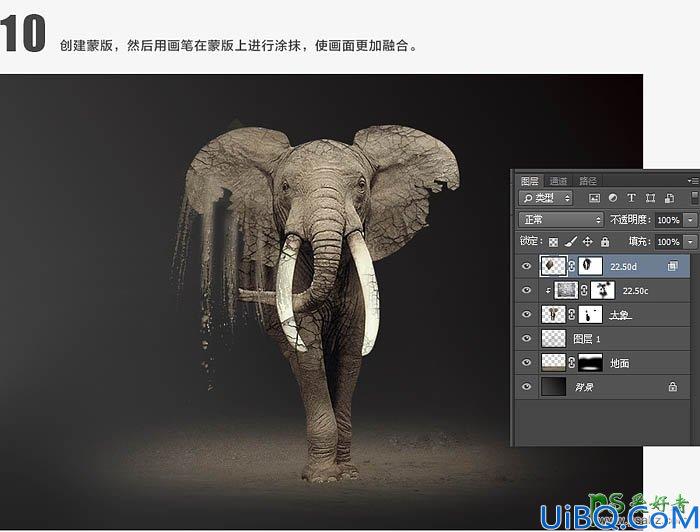Click the 地面 layer name
This screenshot has height=532, width=700.
[x=620, y=363]
